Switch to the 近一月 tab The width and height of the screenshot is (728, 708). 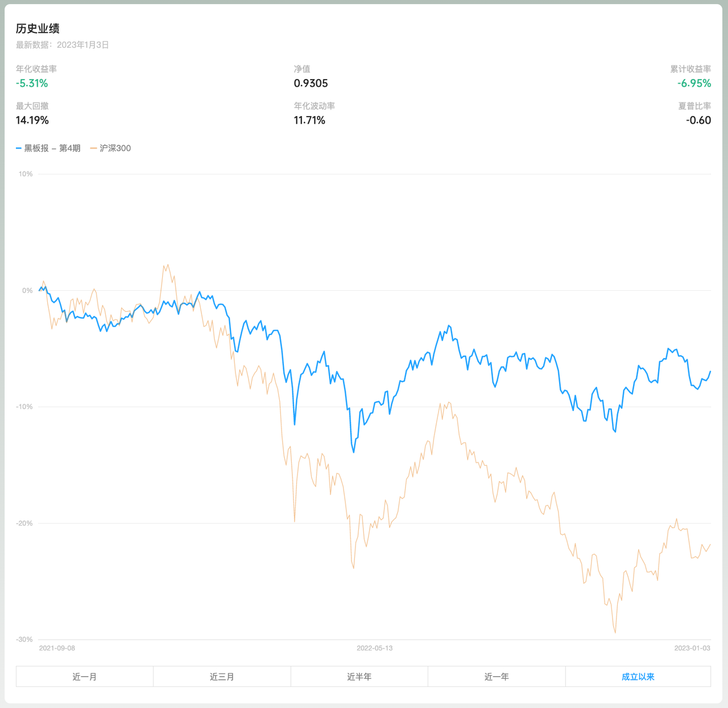tap(85, 677)
